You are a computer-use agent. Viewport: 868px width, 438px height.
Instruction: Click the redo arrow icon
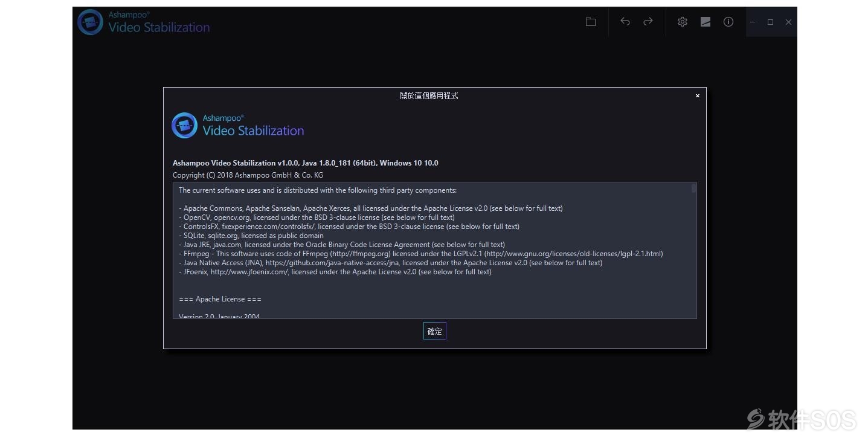pyautogui.click(x=648, y=22)
